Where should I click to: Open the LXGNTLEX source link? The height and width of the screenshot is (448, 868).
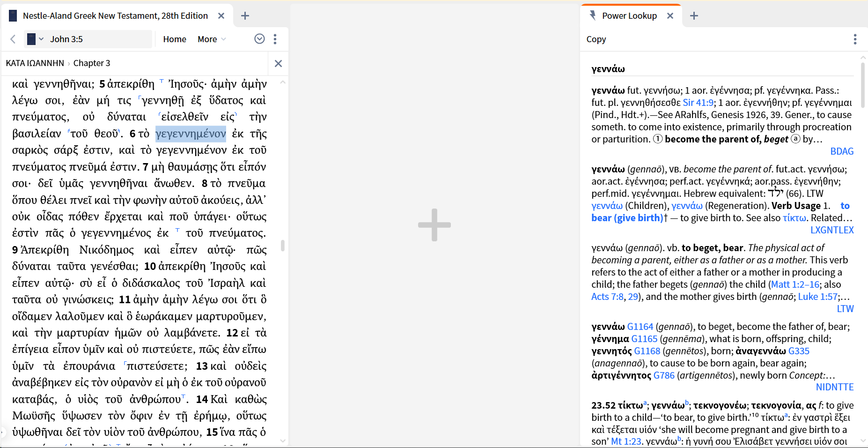point(832,230)
